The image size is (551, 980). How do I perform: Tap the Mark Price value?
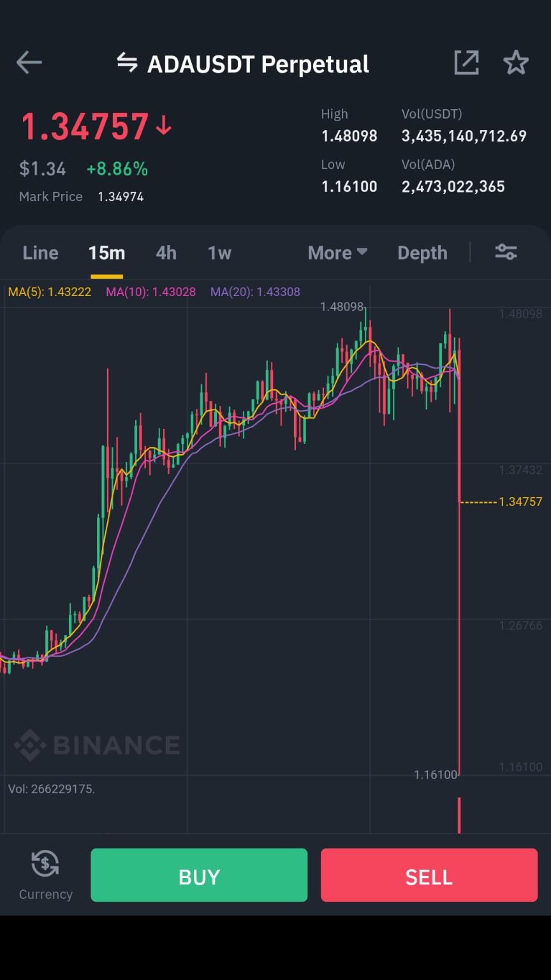pyautogui.click(x=121, y=197)
